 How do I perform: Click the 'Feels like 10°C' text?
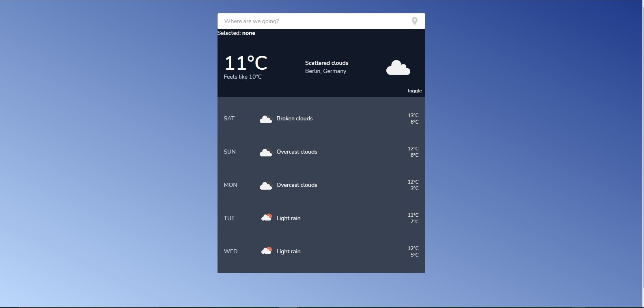[242, 77]
